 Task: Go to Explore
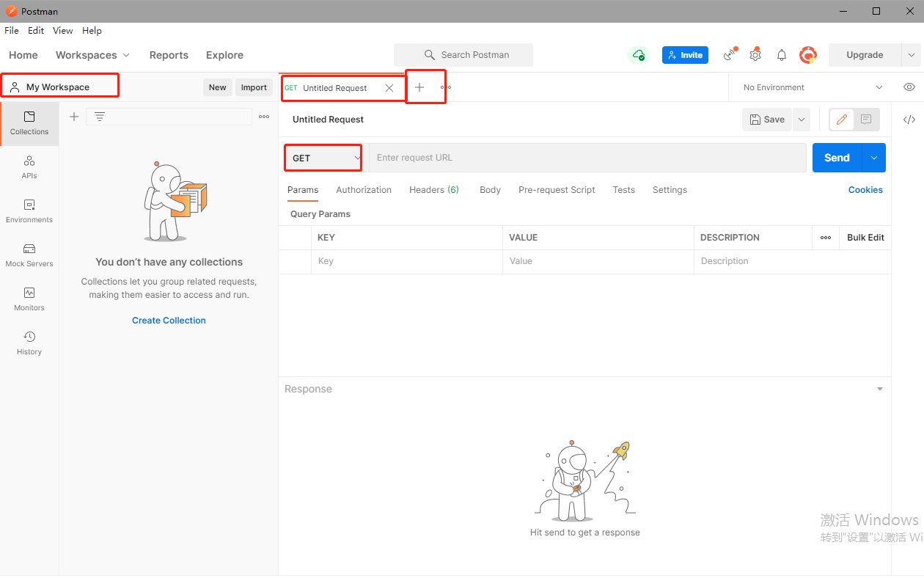coord(224,55)
